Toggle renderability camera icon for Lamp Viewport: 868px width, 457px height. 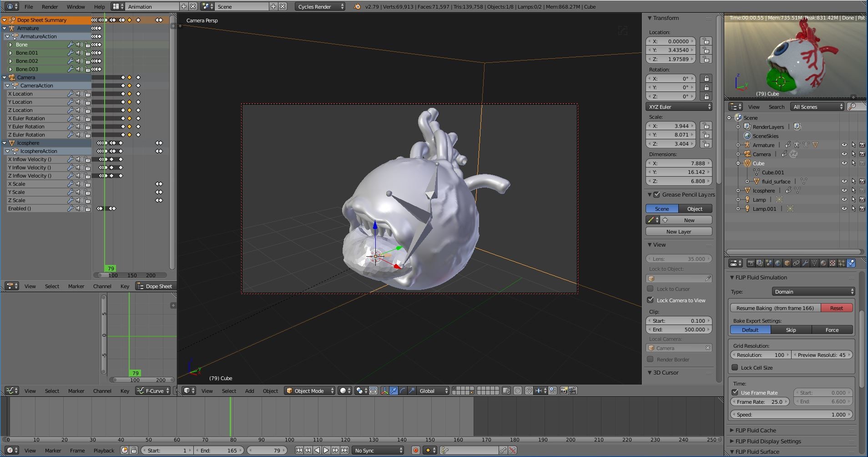click(x=862, y=199)
